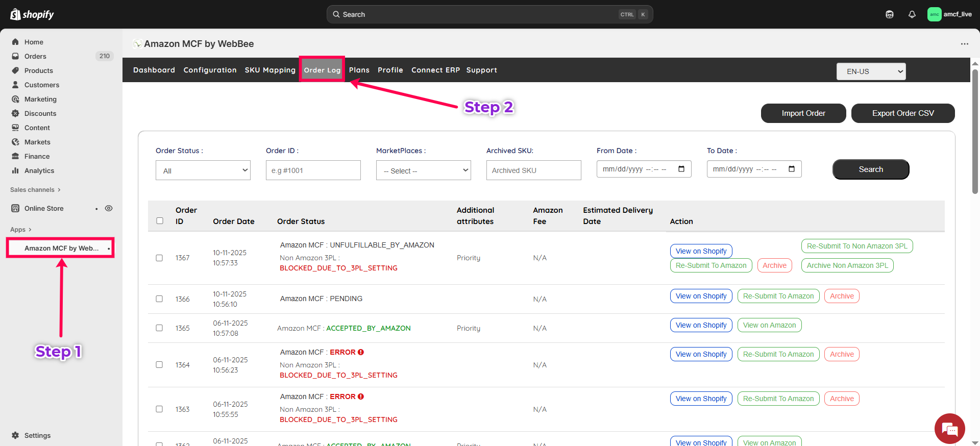
Task: Open the Order Status dropdown
Action: [x=203, y=170]
